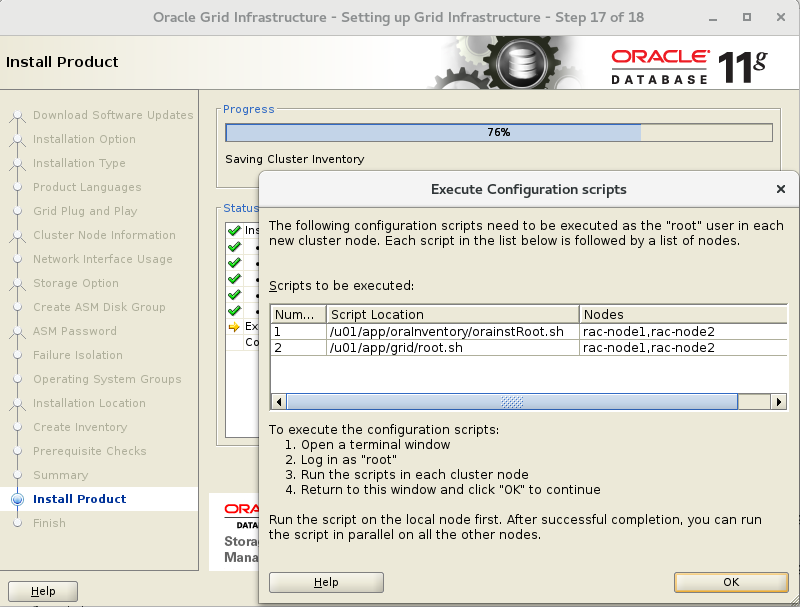Select the Nodes column header
Screen dimensions: 800x607
[x=683, y=314]
